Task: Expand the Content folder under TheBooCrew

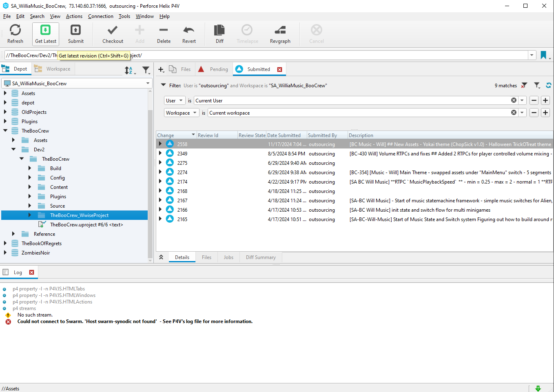Action: [29, 187]
